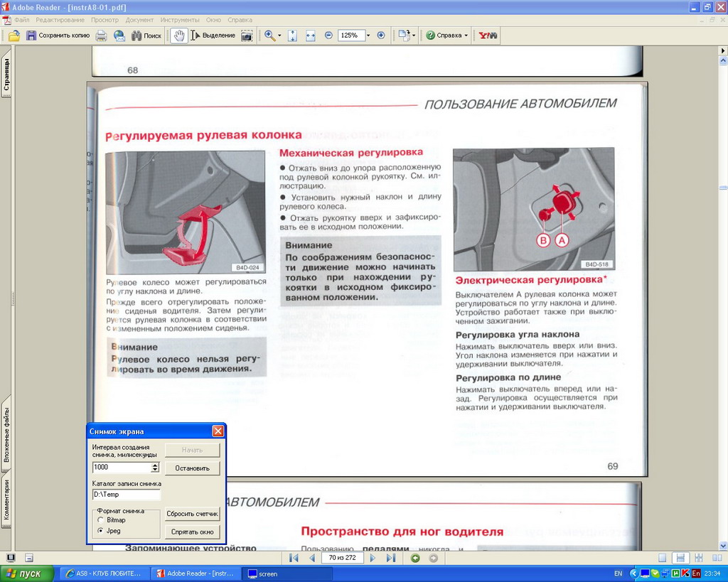Jump to the first page arrow
Screen dimensions: 728x582
pos(294,558)
